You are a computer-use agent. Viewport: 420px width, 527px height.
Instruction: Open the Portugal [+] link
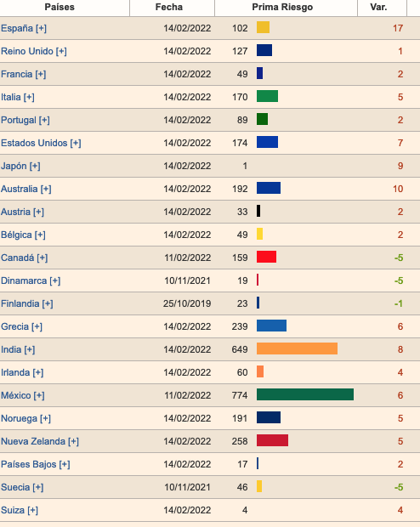[26, 120]
